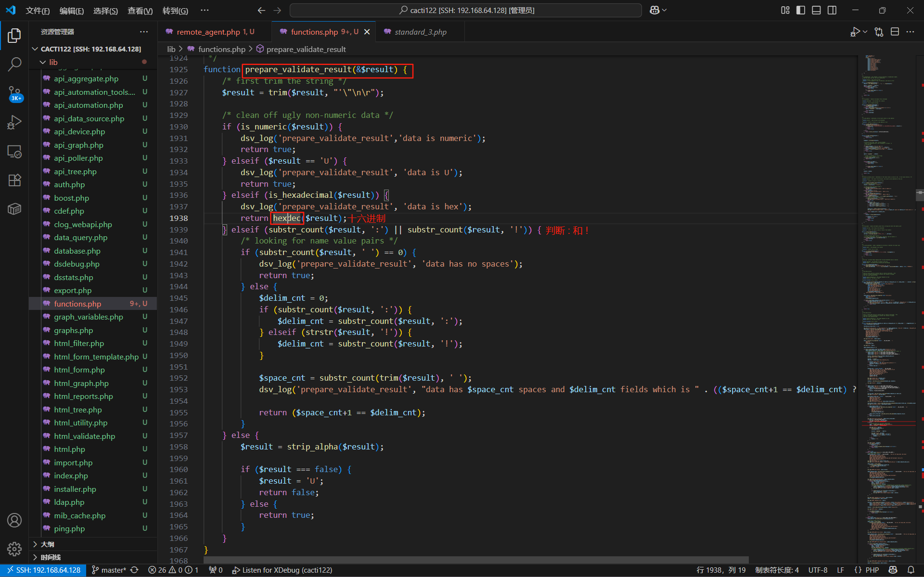
Task: Open database.php in the file tree
Action: click(x=77, y=251)
